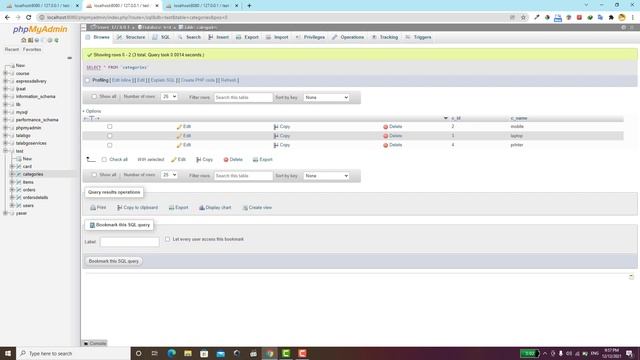Switch to the SQL tab
This screenshot has width=640, height=360.
(x=161, y=37)
